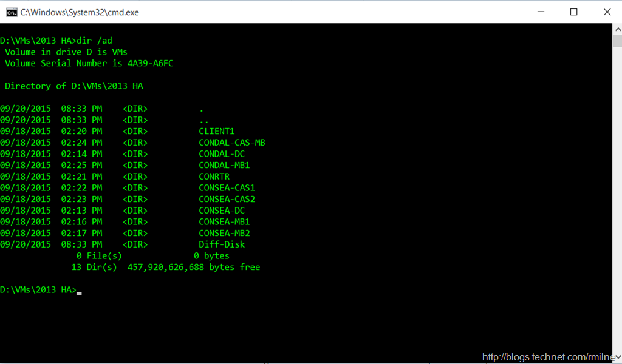The width and height of the screenshot is (622, 364).
Task: Click the CONSEA-MB1 directory entry
Action: click(x=224, y=222)
